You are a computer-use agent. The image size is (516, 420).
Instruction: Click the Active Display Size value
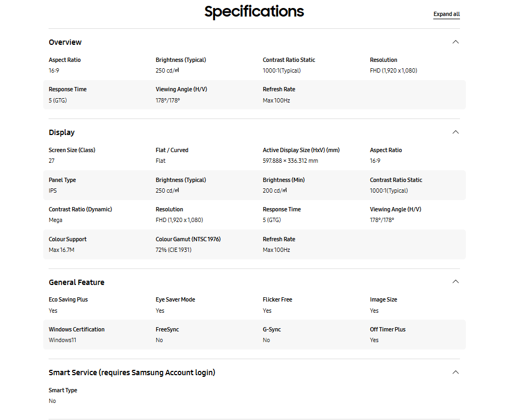coord(290,161)
